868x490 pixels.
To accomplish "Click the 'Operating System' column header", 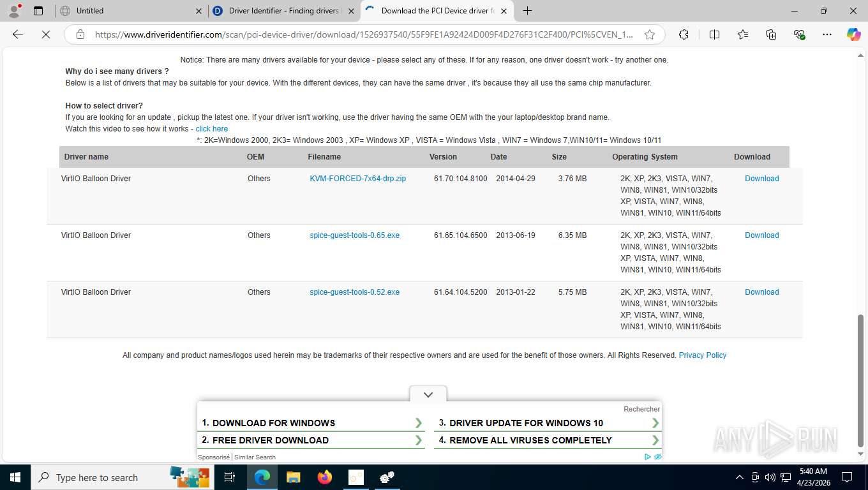I will point(645,157).
